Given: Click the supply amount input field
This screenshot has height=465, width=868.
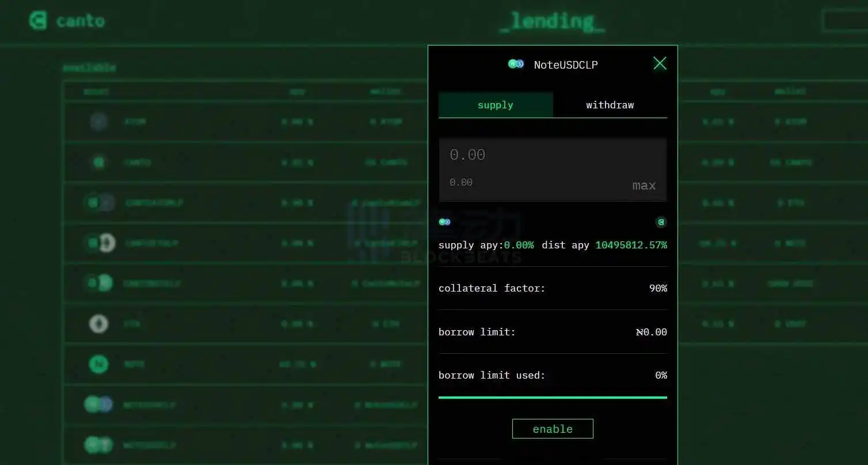Looking at the screenshot, I should point(553,155).
